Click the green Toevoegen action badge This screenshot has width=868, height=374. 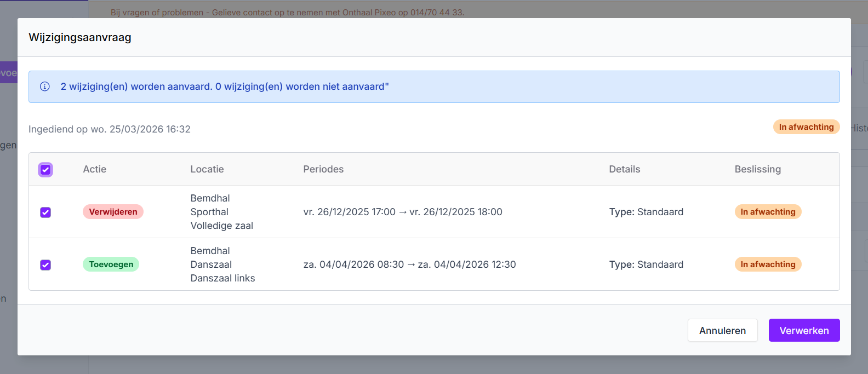tap(111, 264)
